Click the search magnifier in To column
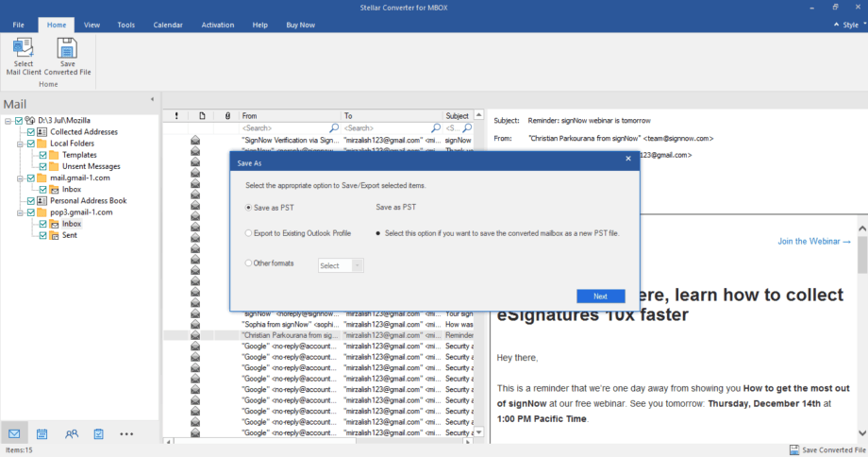 pos(436,128)
